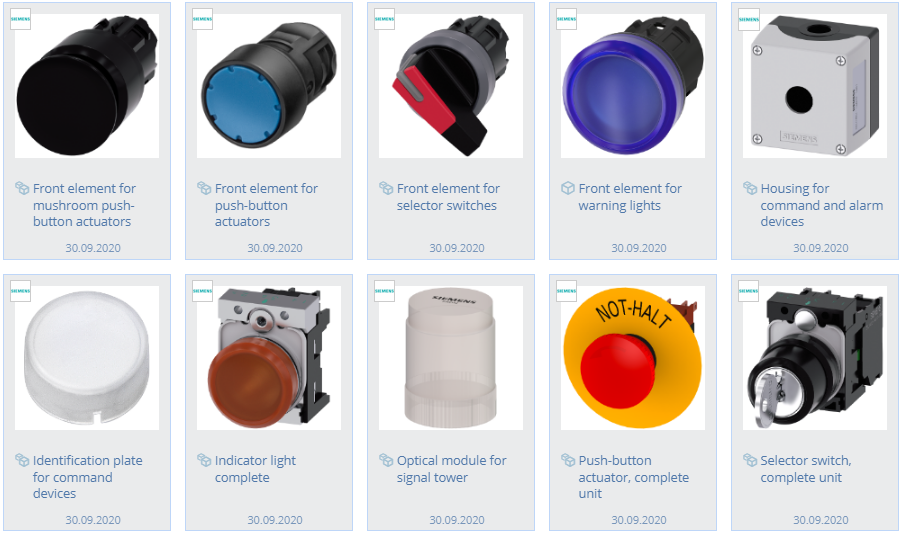Open Front element for mushroom push-button actuators

(84, 205)
